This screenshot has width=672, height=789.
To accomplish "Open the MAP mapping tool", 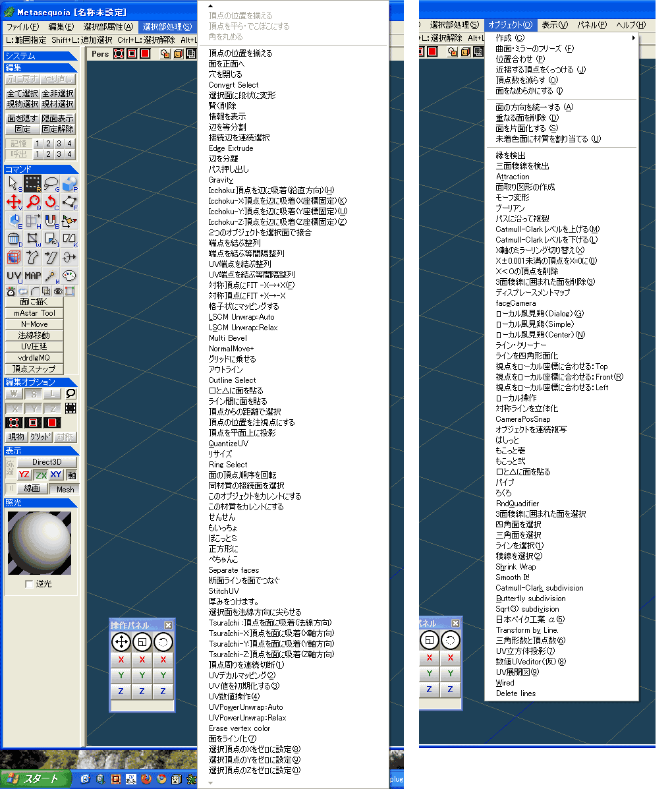I will [x=33, y=276].
